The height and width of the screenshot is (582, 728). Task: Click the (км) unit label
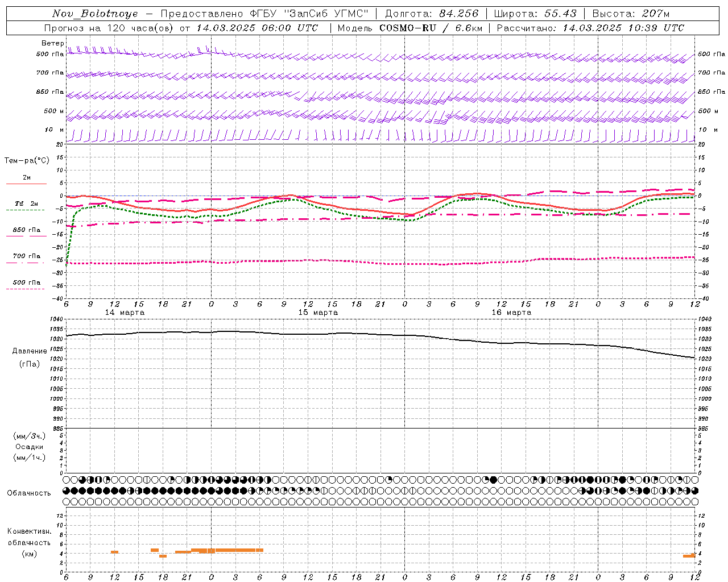tap(30, 554)
